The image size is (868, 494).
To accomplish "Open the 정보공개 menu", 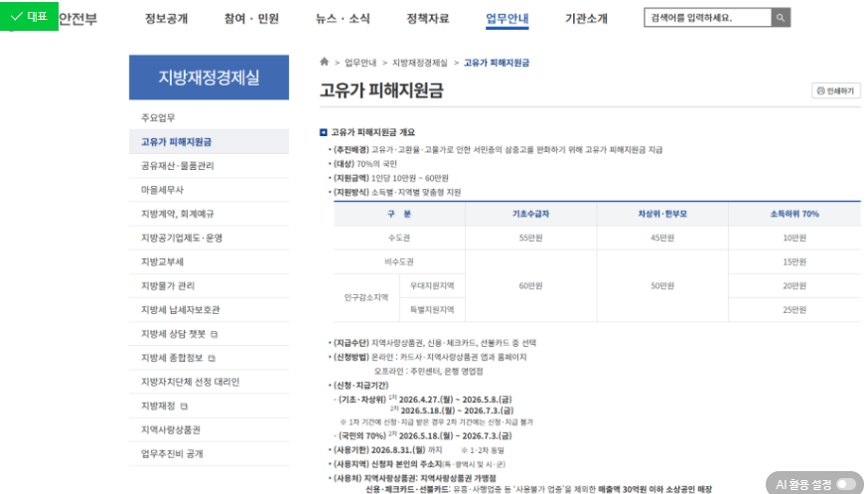I will 166,19.
